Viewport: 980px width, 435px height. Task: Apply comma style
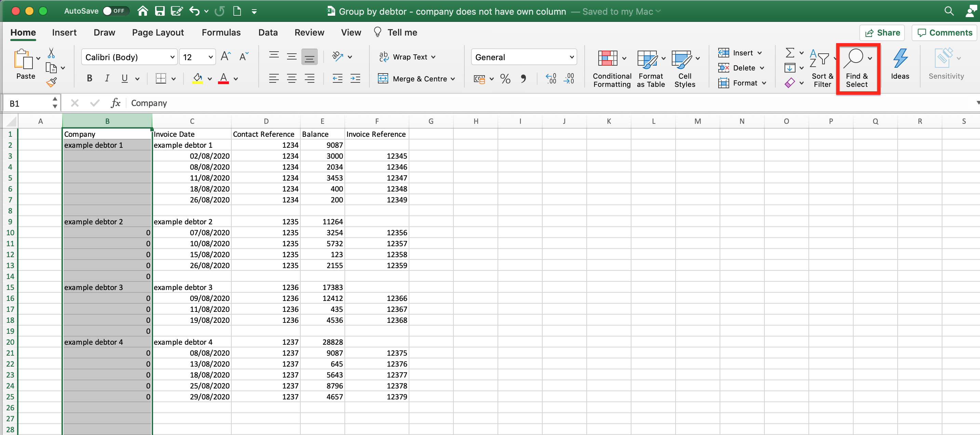(523, 78)
